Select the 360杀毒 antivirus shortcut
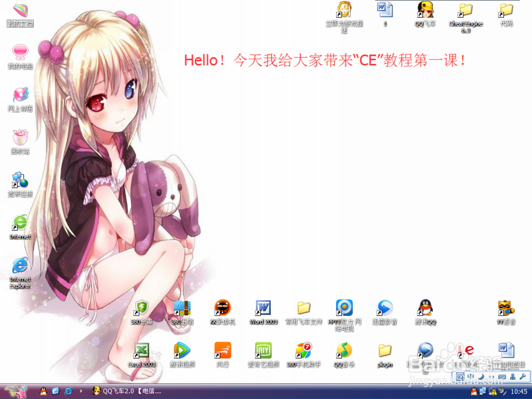This screenshot has height=399, width=532. tap(142, 312)
